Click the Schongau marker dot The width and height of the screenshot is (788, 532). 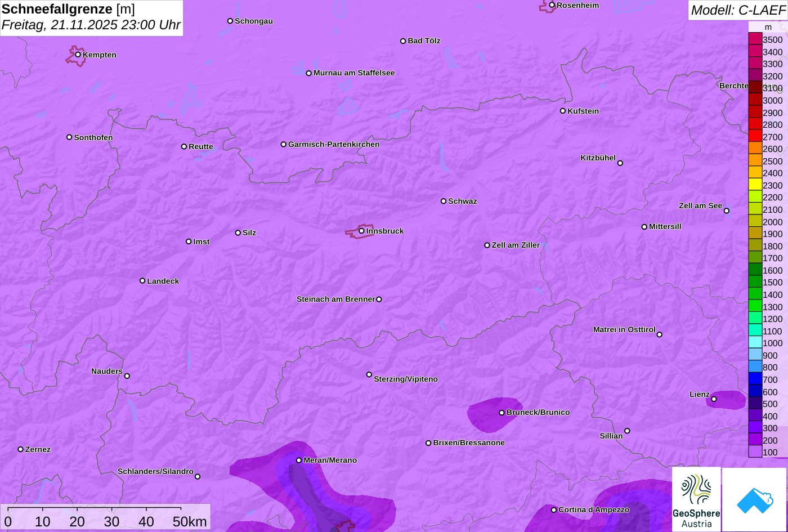coord(230,21)
